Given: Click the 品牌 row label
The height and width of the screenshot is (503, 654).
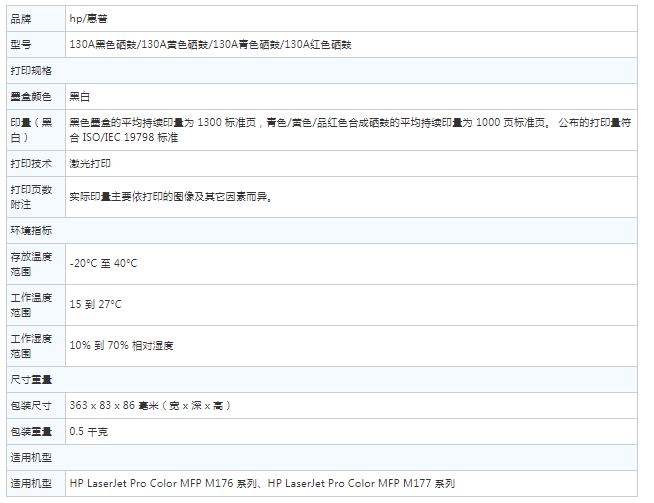Looking at the screenshot, I should pos(21,18).
